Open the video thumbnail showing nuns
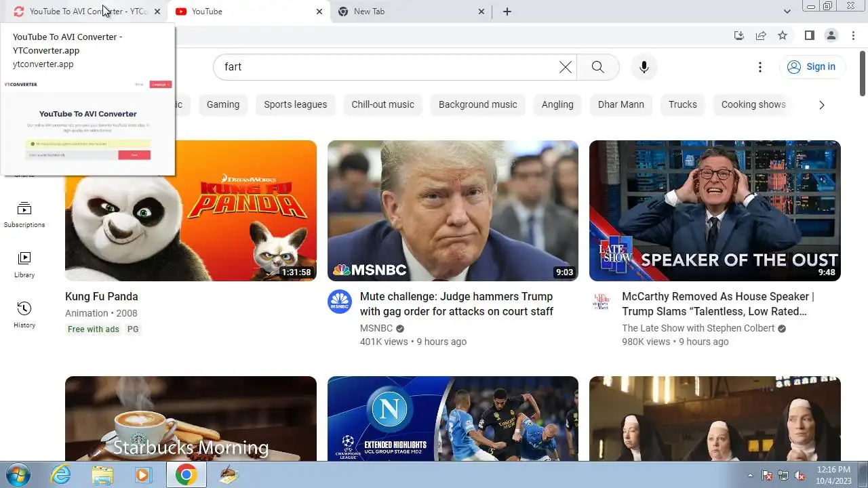The width and height of the screenshot is (868, 488). pyautogui.click(x=715, y=418)
